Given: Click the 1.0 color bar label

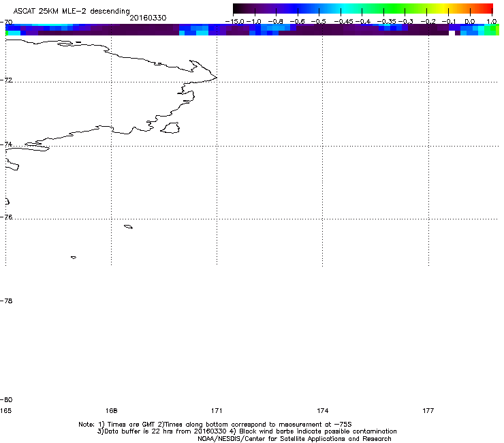Looking at the screenshot, I should pyautogui.click(x=492, y=22).
